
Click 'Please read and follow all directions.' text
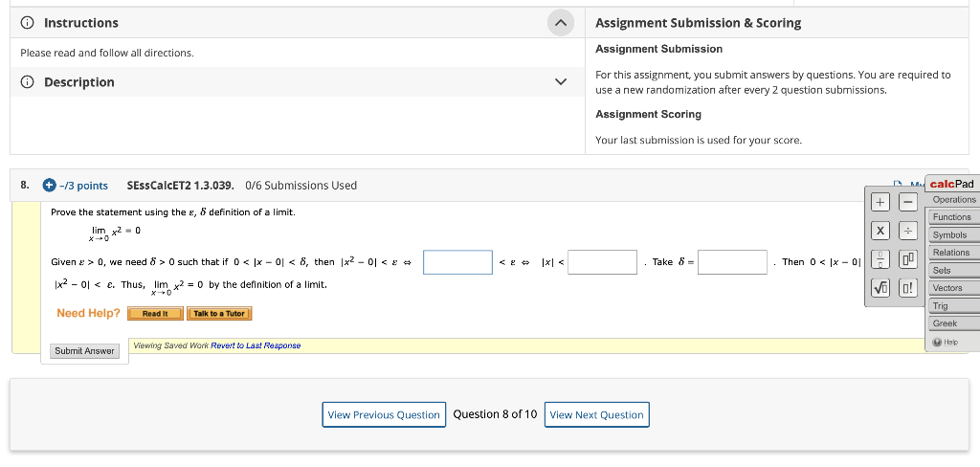tap(107, 54)
